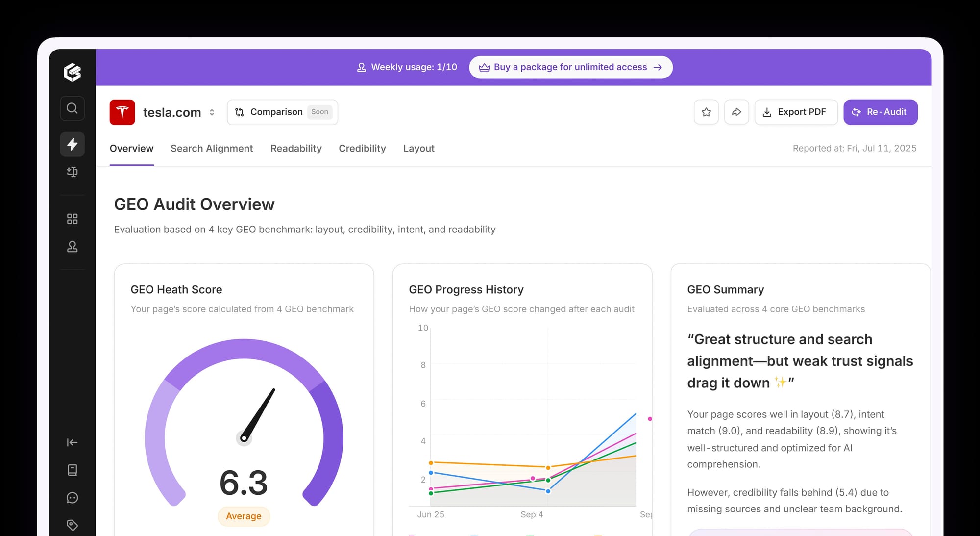The width and height of the screenshot is (980, 536).
Task: Open the dashboard grid icon
Action: 72,219
